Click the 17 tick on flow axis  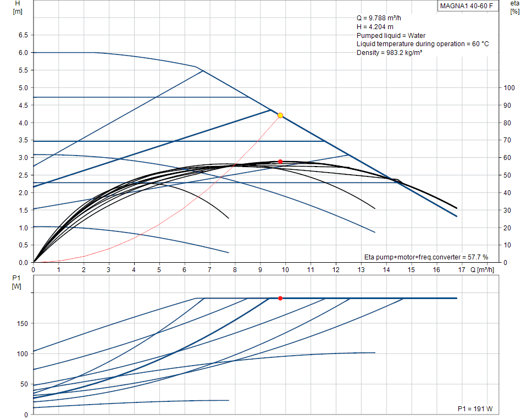coord(462,270)
